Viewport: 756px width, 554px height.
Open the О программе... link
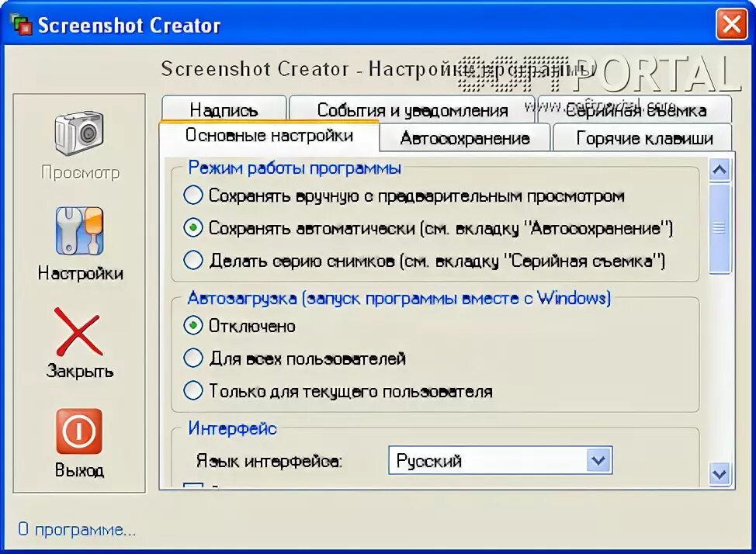77,529
